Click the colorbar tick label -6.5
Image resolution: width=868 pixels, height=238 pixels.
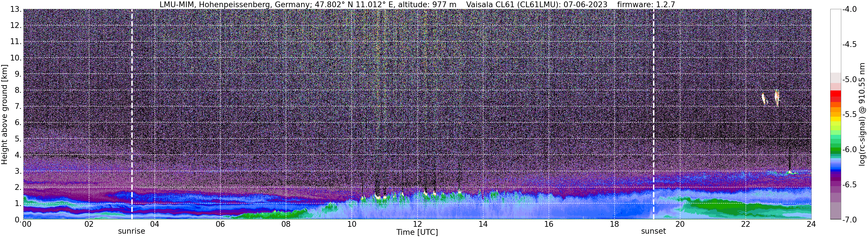[x=850, y=185]
